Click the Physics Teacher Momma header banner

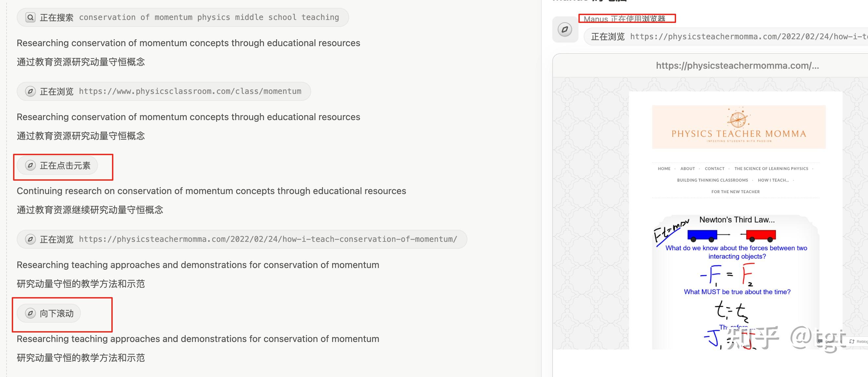point(739,127)
